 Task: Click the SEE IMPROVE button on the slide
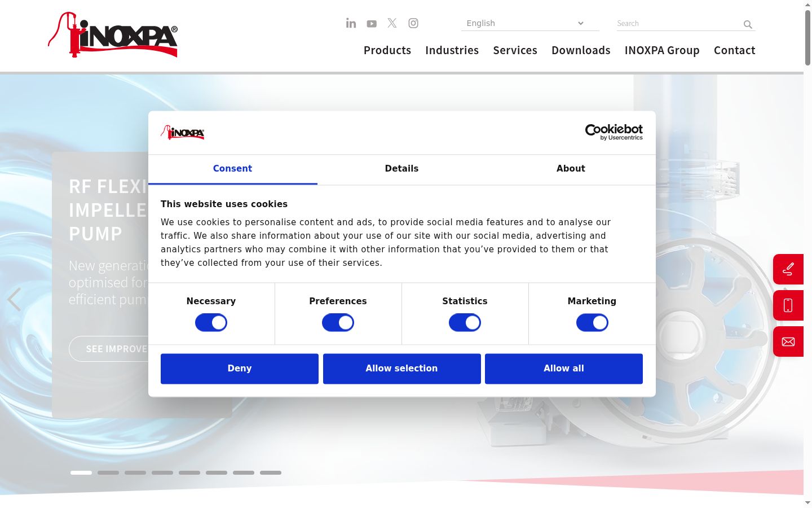pyautogui.click(x=109, y=349)
